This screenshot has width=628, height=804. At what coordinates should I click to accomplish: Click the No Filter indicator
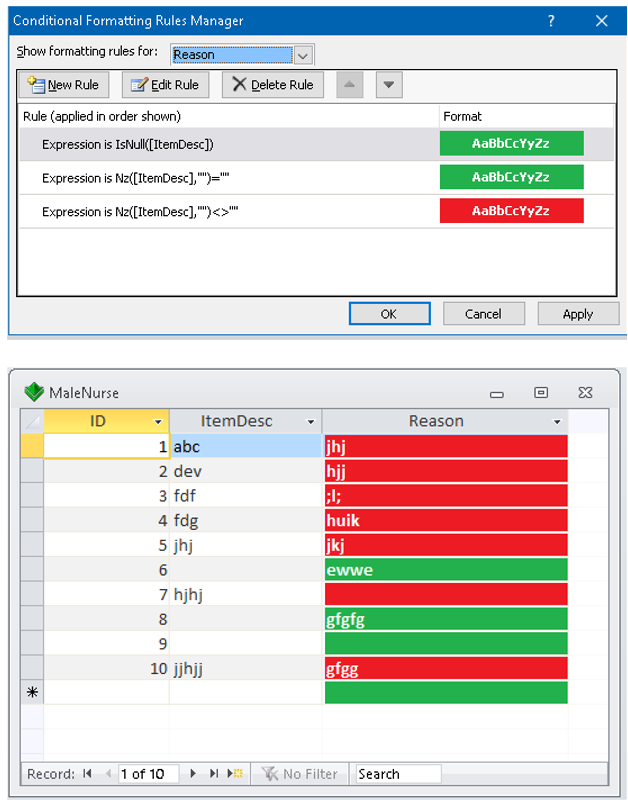(x=300, y=773)
